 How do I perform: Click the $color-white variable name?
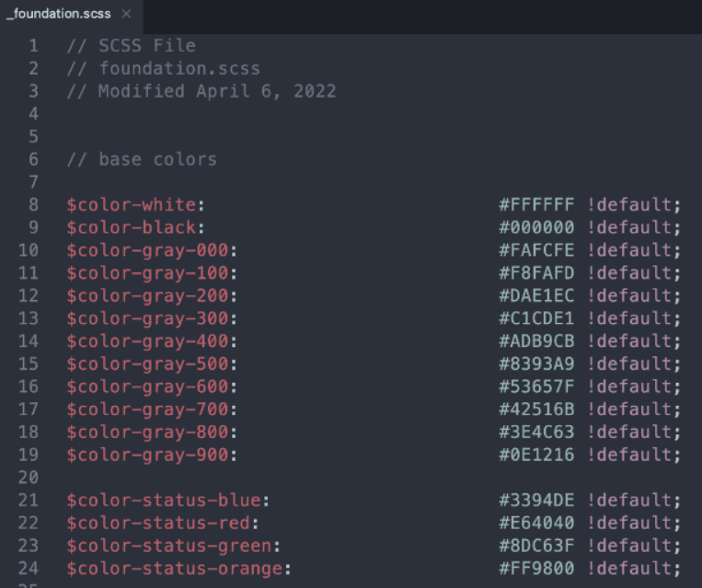132,204
